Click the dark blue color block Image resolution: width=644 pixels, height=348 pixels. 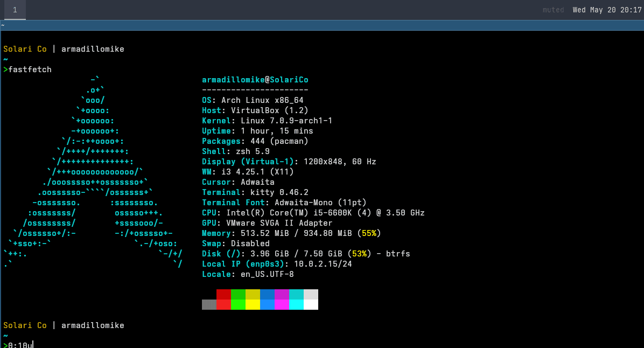pos(268,294)
